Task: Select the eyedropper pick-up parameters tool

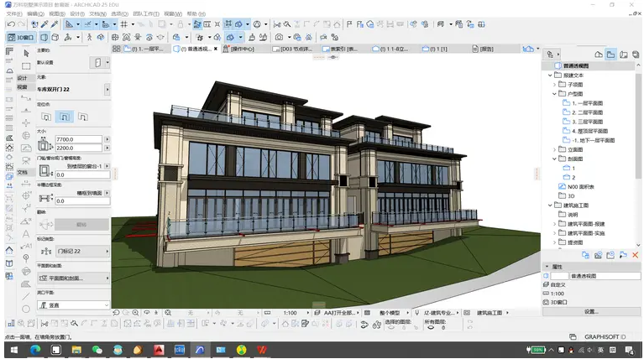Action: coord(45,24)
